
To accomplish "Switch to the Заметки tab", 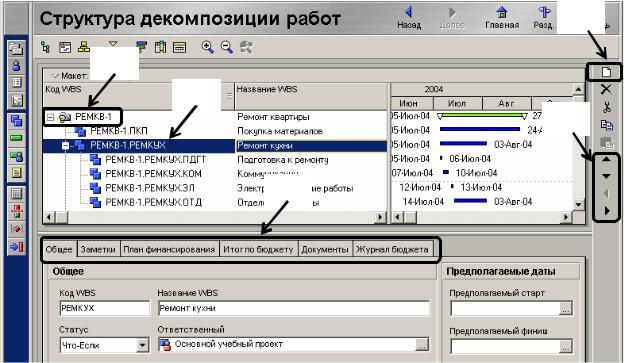I will click(x=98, y=249).
